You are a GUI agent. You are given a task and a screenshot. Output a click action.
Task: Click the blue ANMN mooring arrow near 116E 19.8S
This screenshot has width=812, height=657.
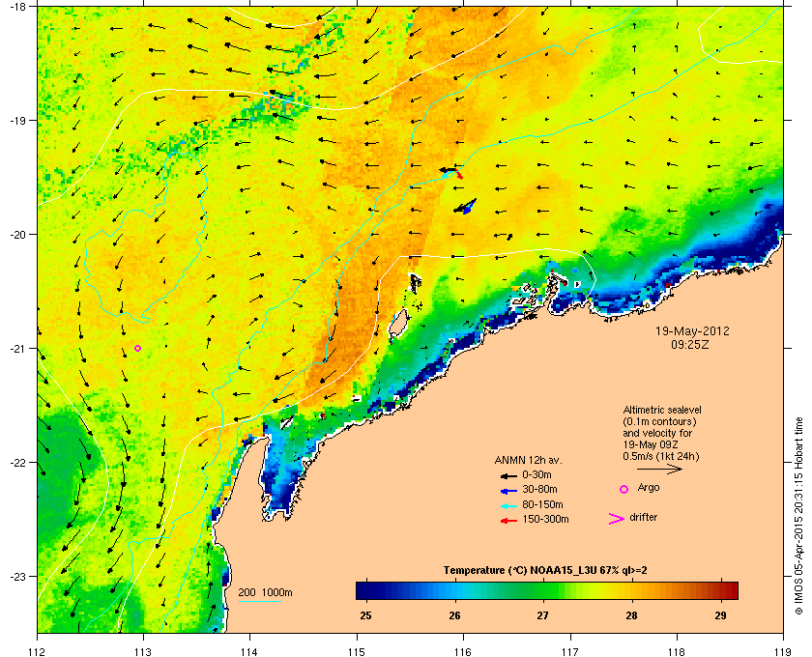468,208
